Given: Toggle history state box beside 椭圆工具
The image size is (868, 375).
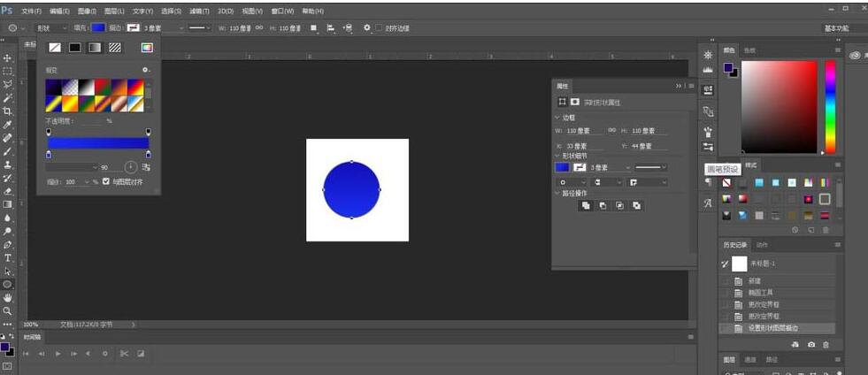Looking at the screenshot, I should pyautogui.click(x=726, y=292).
